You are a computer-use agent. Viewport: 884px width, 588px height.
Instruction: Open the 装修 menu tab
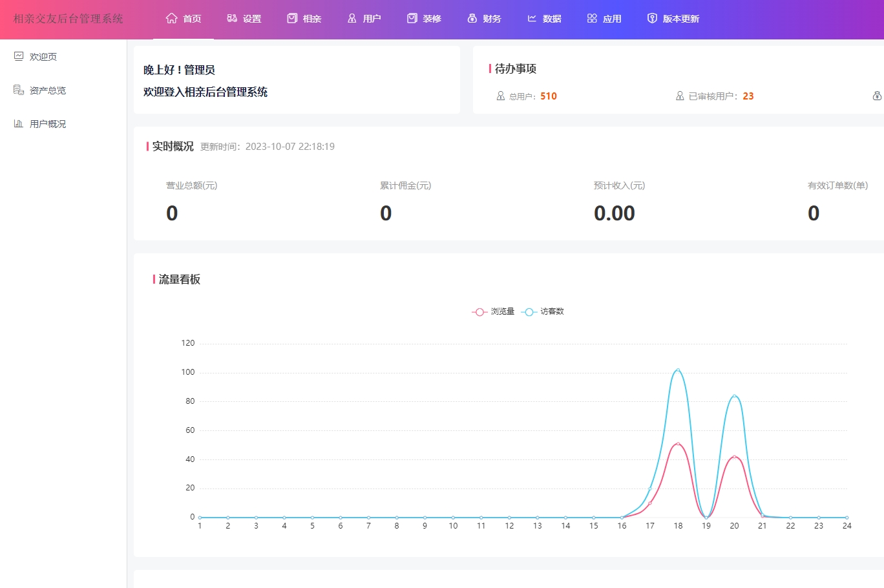pyautogui.click(x=425, y=19)
